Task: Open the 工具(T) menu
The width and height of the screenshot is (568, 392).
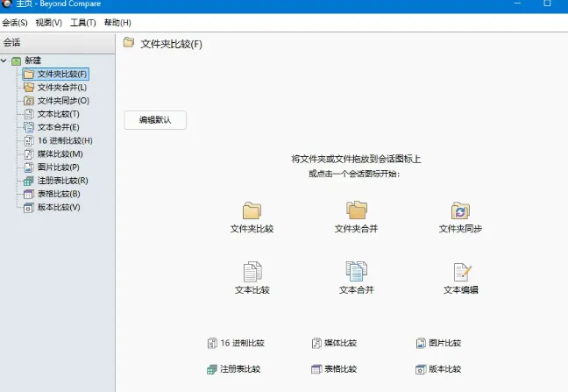Action: click(x=83, y=23)
